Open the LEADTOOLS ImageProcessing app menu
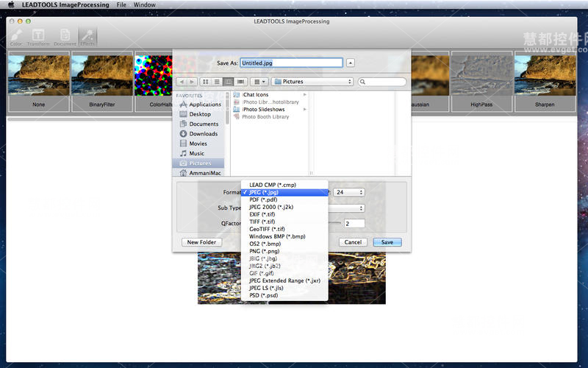588x368 pixels. coord(65,4)
